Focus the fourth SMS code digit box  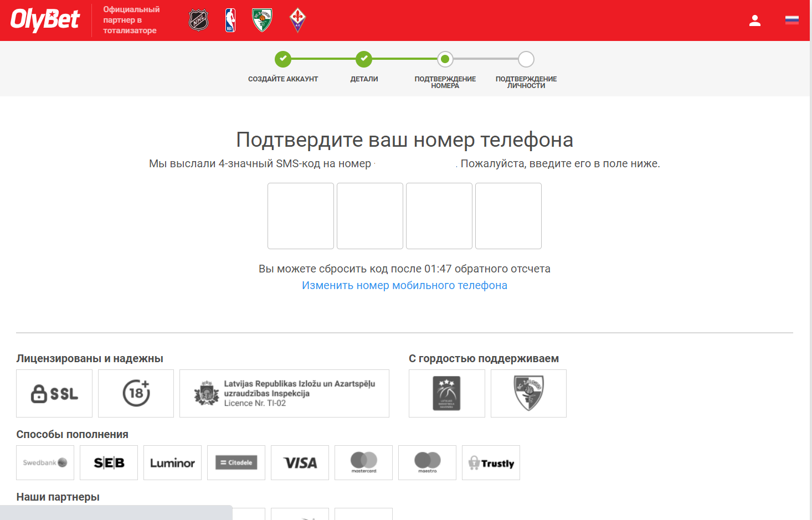[508, 216]
